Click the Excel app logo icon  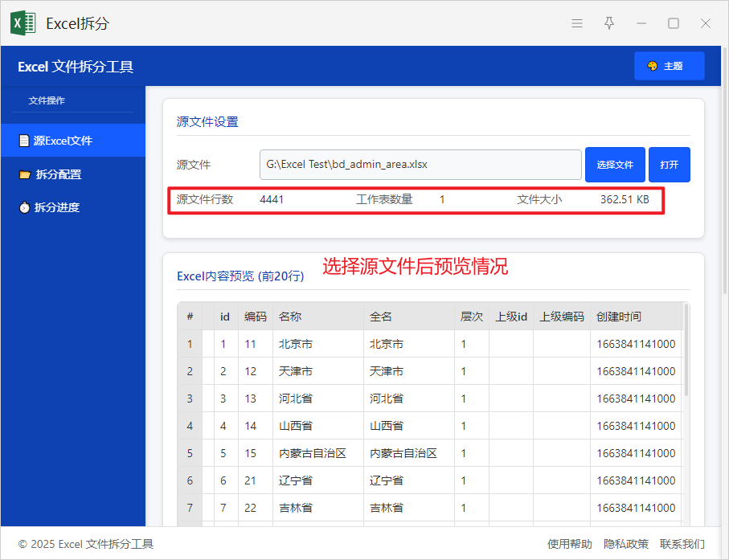(23, 22)
